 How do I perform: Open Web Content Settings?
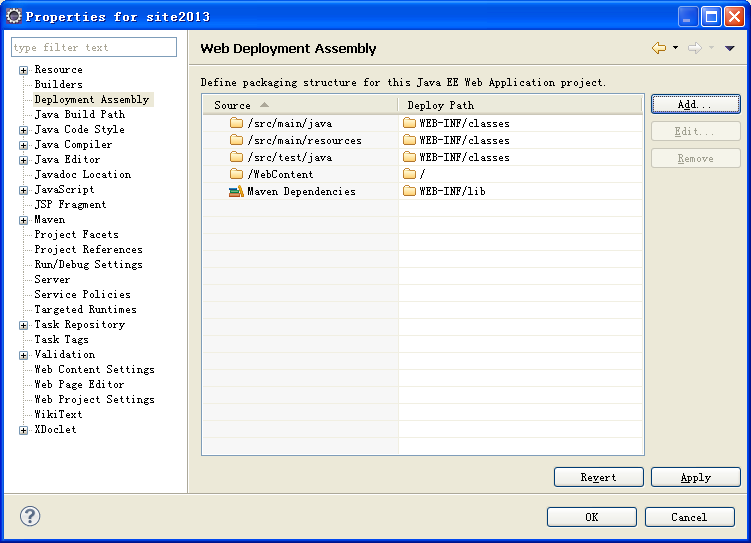coord(94,369)
